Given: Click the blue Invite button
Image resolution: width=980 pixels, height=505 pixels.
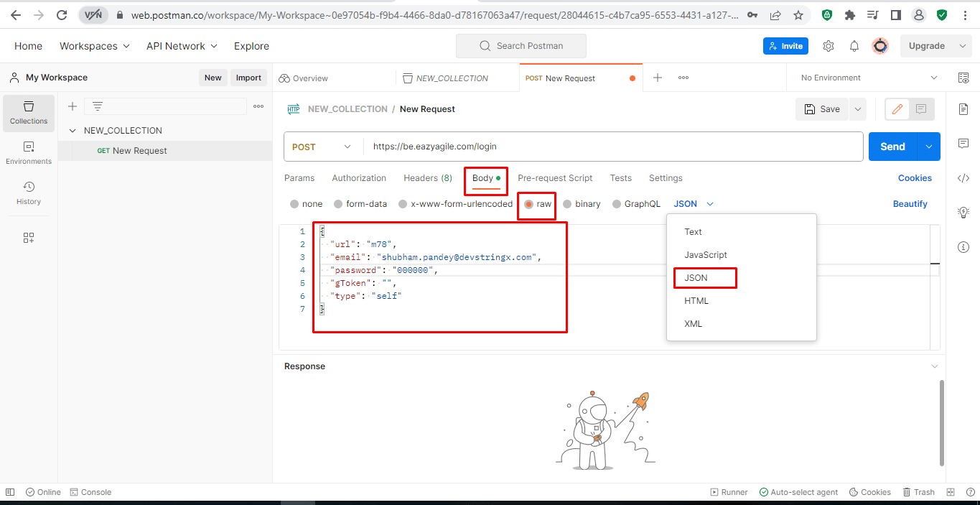Looking at the screenshot, I should tap(785, 46).
